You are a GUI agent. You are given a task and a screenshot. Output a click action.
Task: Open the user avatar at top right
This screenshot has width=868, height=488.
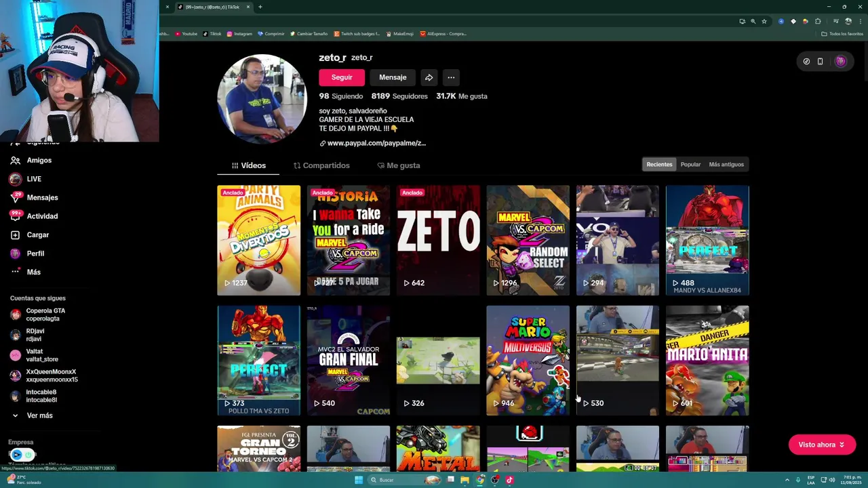[841, 61]
